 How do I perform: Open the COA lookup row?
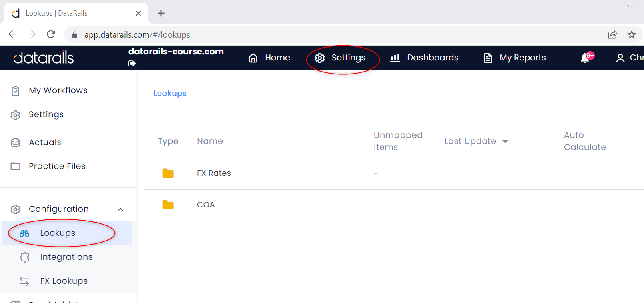[x=394, y=205]
